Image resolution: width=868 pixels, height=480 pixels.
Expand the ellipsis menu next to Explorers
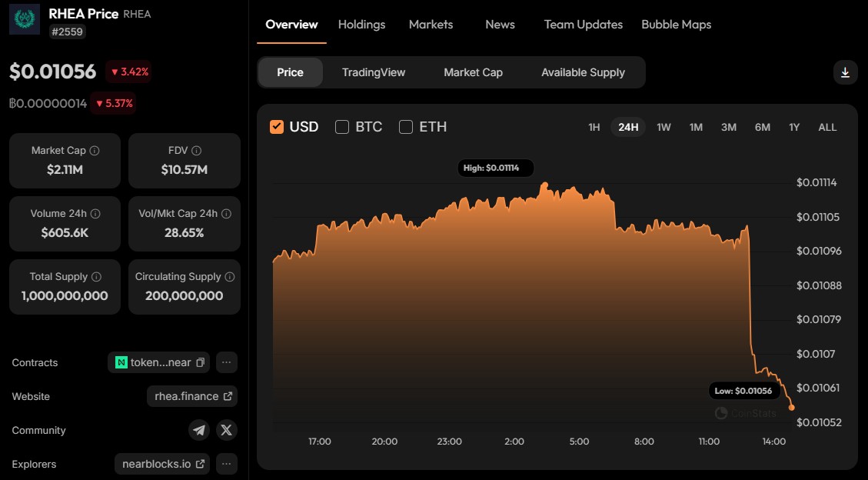(x=226, y=464)
